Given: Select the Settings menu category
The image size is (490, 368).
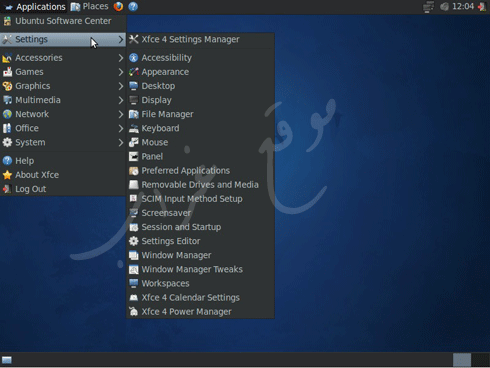Looking at the screenshot, I should point(63,39).
